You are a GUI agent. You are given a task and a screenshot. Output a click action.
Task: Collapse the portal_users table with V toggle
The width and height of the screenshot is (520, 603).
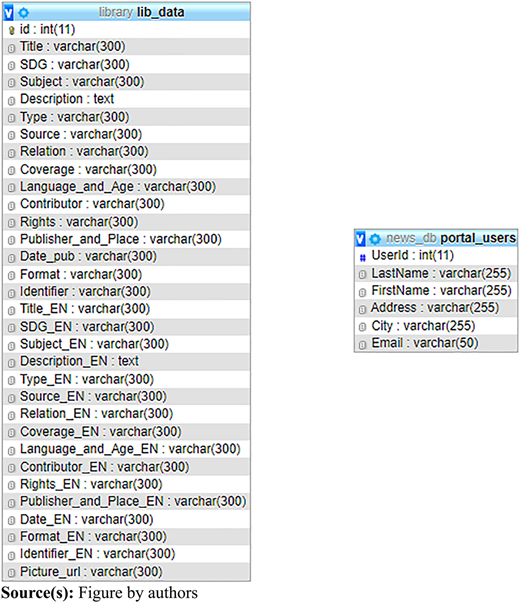tap(360, 239)
